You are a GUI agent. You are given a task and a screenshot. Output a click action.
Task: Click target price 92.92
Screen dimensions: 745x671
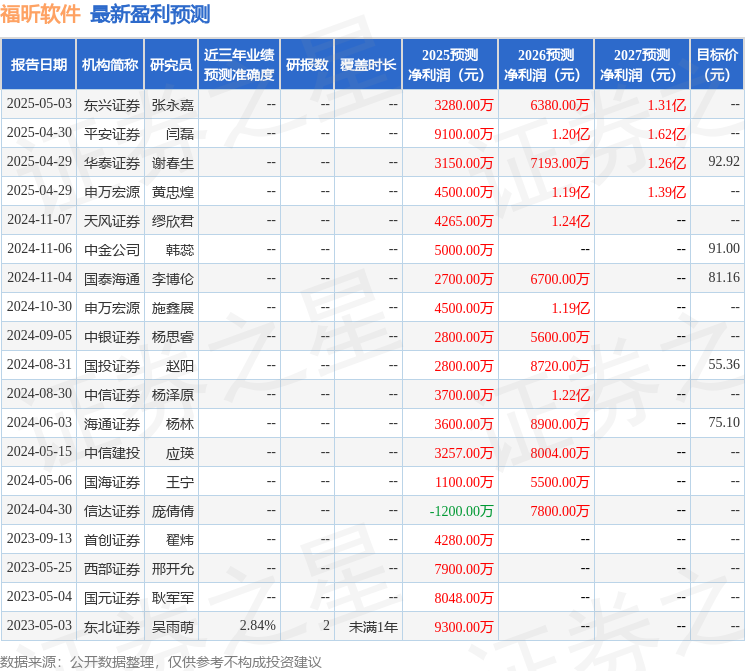click(x=724, y=162)
